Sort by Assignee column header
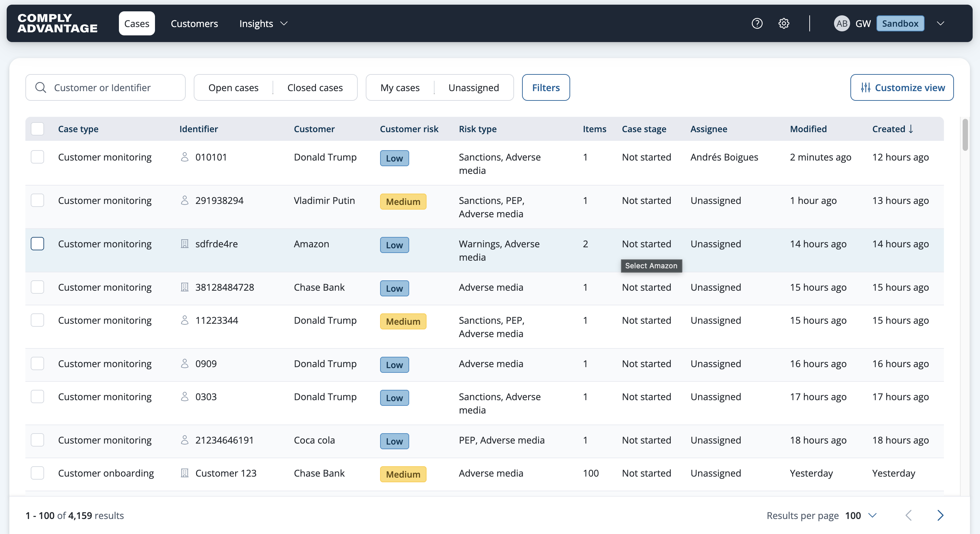The image size is (980, 534). pos(709,129)
